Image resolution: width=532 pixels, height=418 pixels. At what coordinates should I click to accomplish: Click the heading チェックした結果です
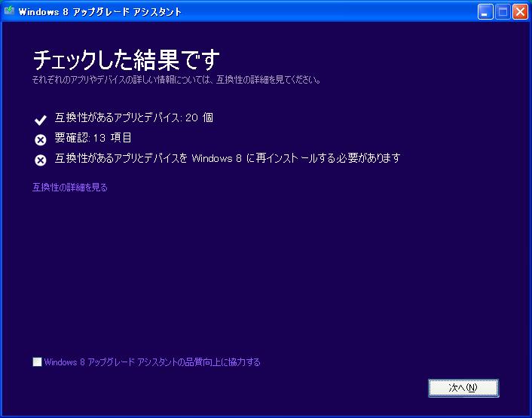126,59
